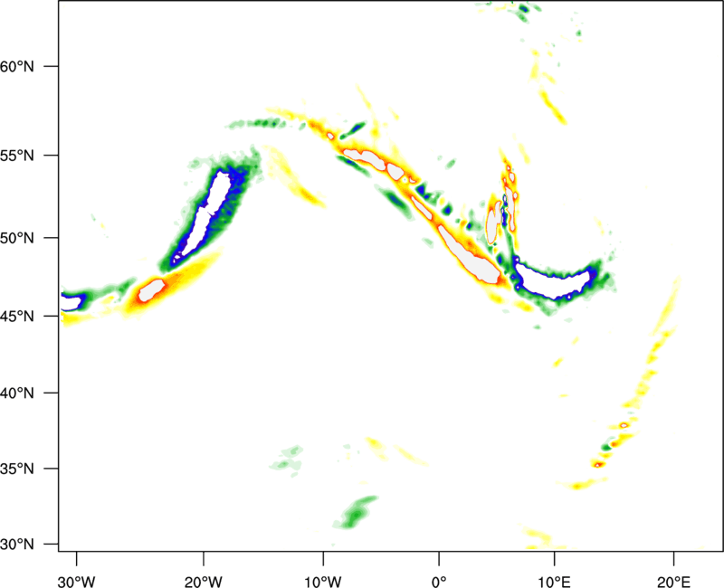This screenshot has height=588, width=724.
Task: Click the 20°E longitude label
Action: [673, 582]
